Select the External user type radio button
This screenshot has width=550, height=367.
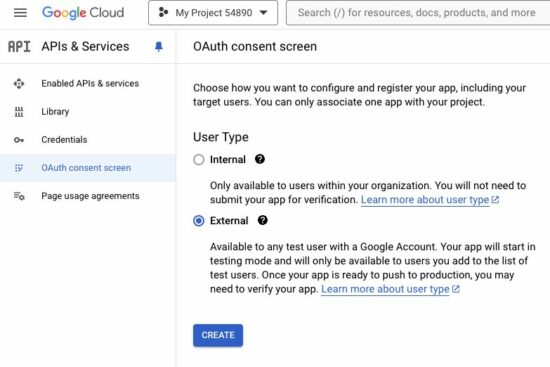click(199, 221)
